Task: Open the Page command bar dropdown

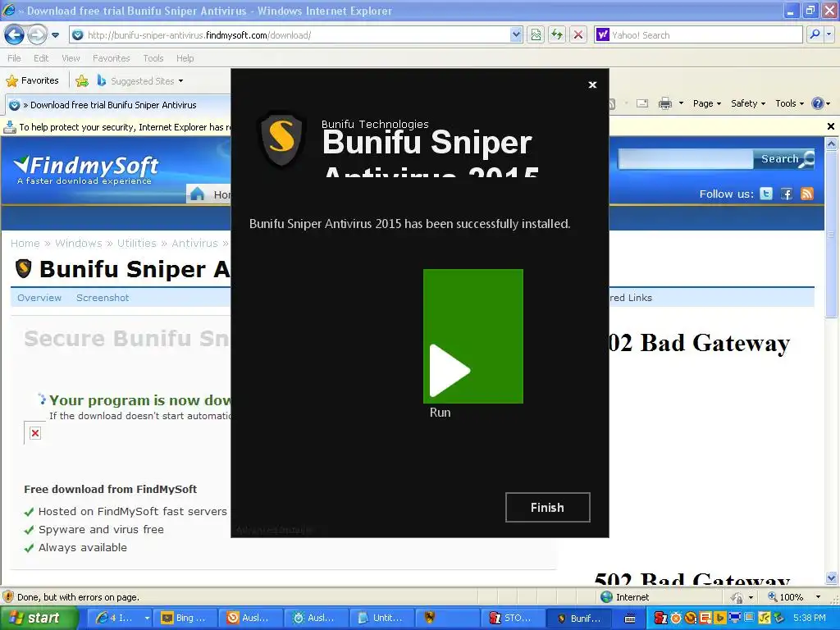Action: point(707,103)
